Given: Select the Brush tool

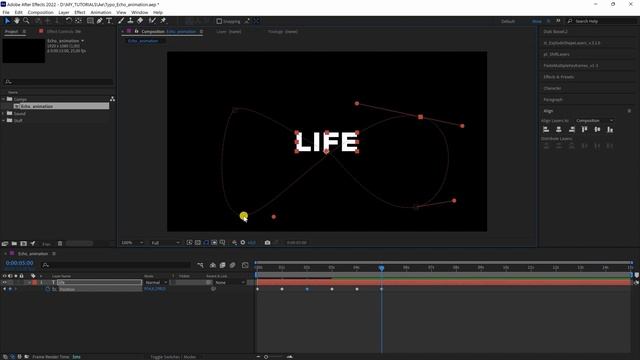Looking at the screenshot, I should 121,21.
